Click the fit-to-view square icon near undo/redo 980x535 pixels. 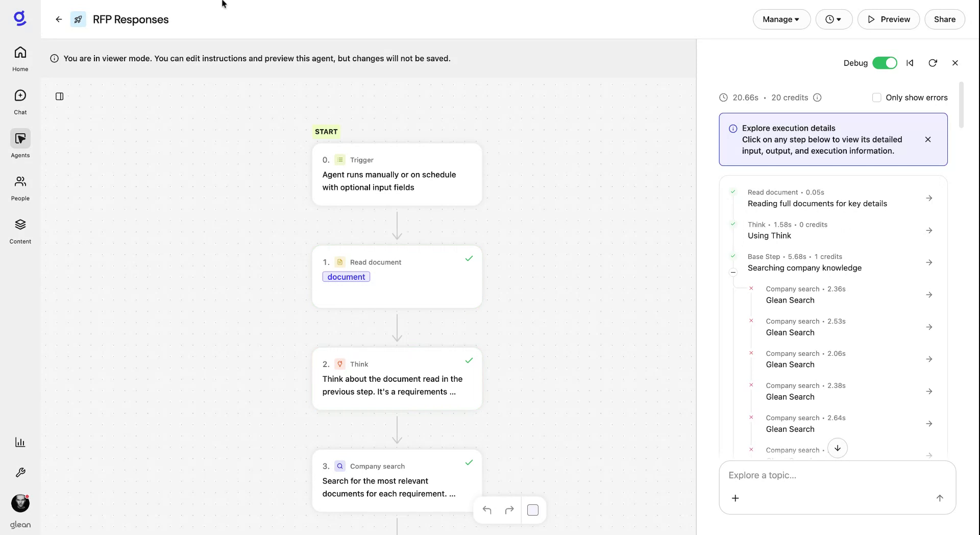[x=533, y=509]
